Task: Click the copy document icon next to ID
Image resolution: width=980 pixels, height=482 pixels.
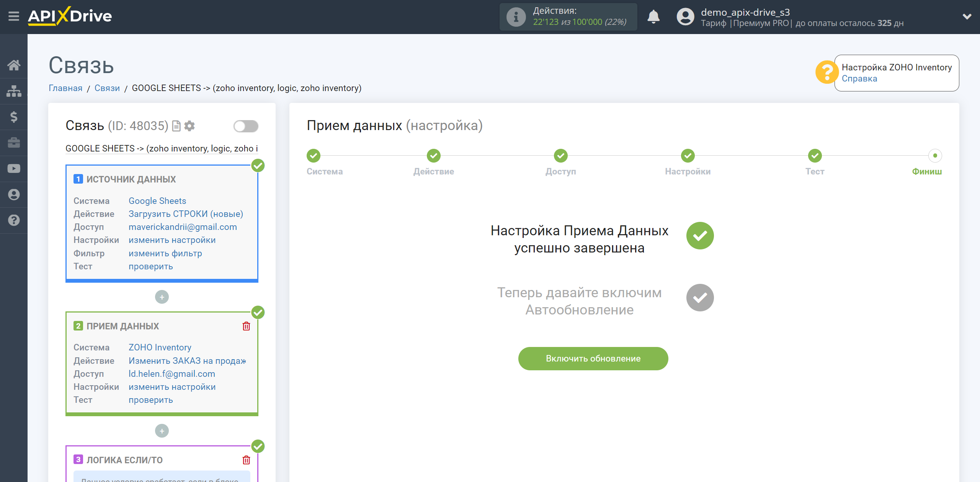Action: [x=176, y=126]
